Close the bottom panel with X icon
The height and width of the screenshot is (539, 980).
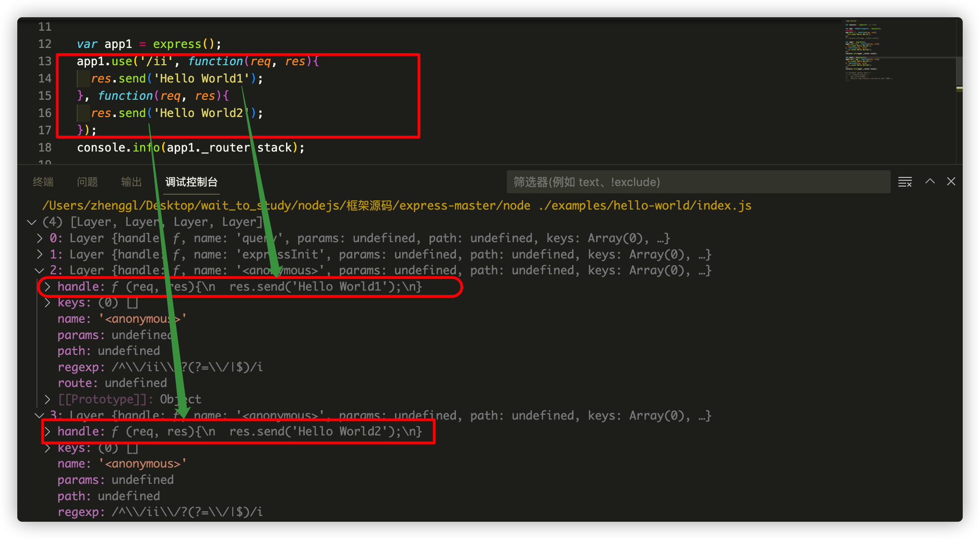pos(951,181)
